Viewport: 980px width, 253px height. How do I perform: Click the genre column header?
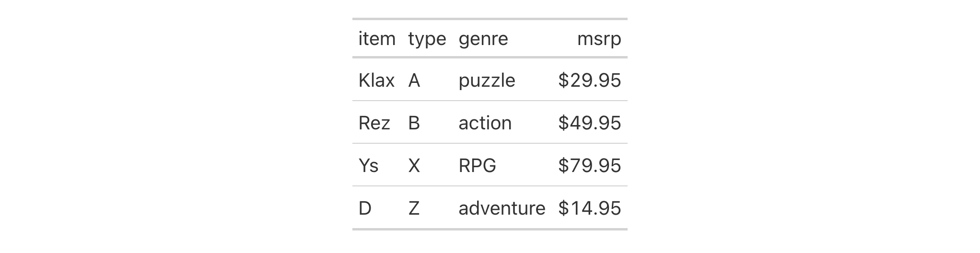pyautogui.click(x=502, y=39)
